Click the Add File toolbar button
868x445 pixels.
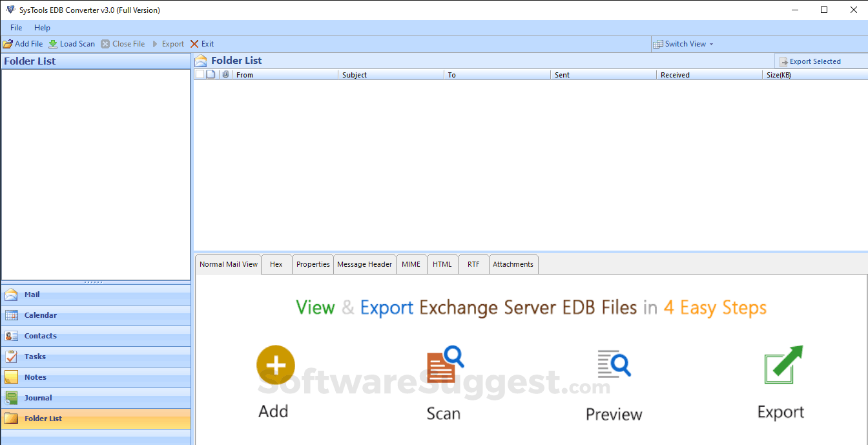(23, 44)
